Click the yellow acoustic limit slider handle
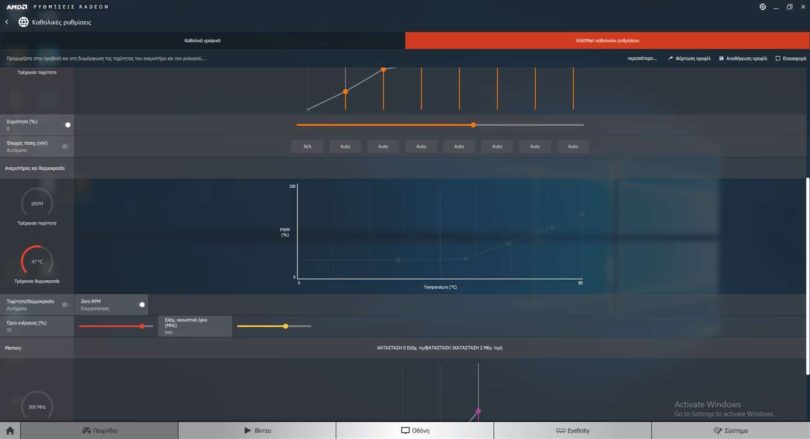The width and height of the screenshot is (810, 439). 285,326
